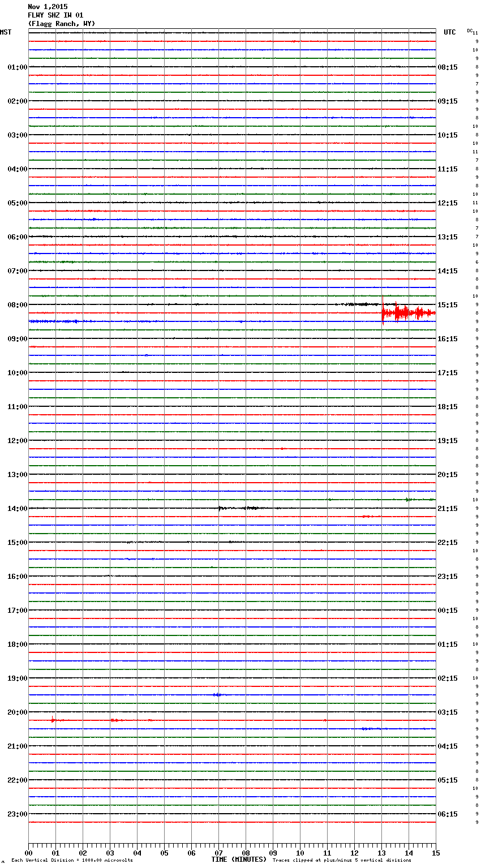Viewport: 481px width, 868px height.
Task: Select the 18:00 MST time label
Action: 18,644
